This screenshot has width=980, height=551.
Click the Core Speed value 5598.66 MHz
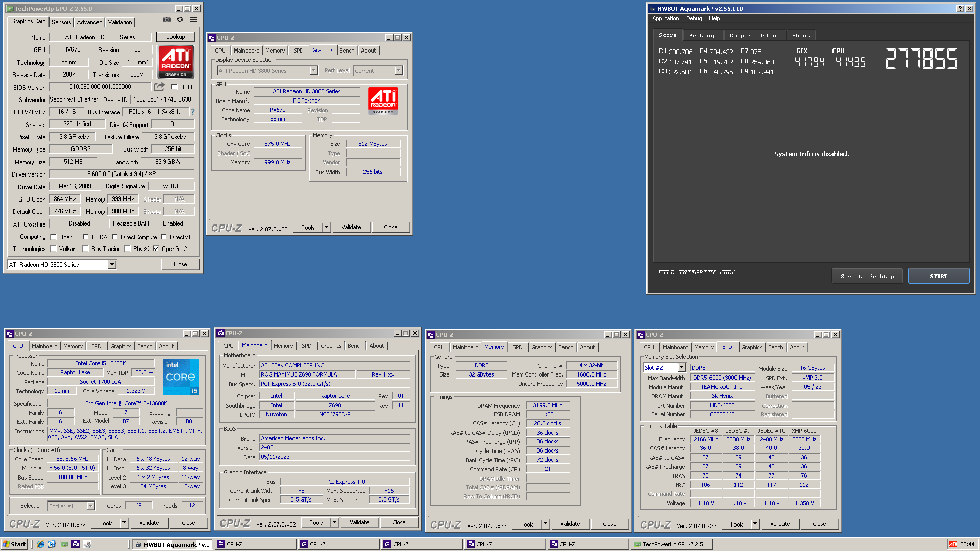click(x=72, y=459)
